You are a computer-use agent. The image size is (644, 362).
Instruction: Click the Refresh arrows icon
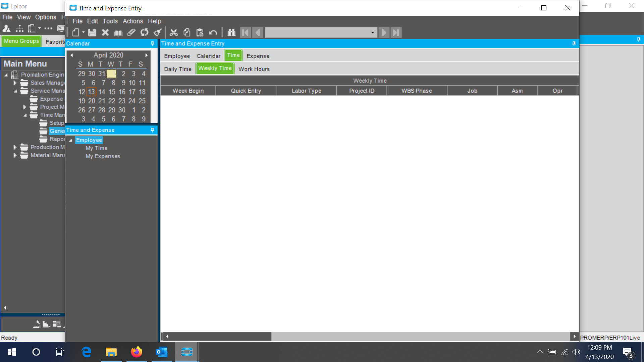click(x=145, y=33)
